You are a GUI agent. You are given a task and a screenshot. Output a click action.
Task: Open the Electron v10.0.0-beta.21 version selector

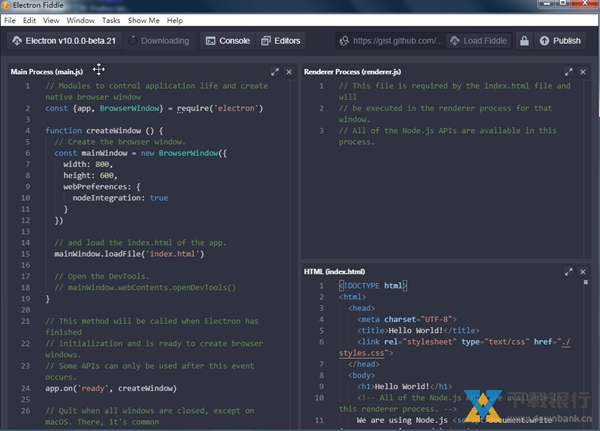(65, 41)
